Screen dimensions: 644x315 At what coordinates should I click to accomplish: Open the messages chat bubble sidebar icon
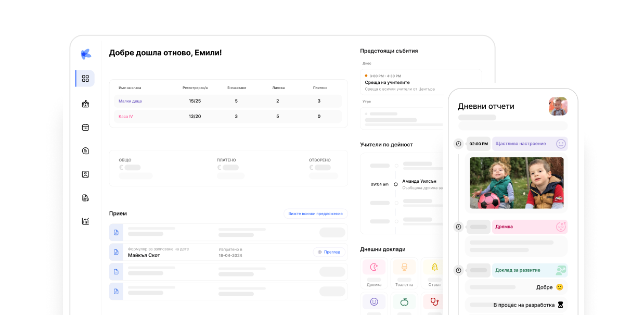85,150
